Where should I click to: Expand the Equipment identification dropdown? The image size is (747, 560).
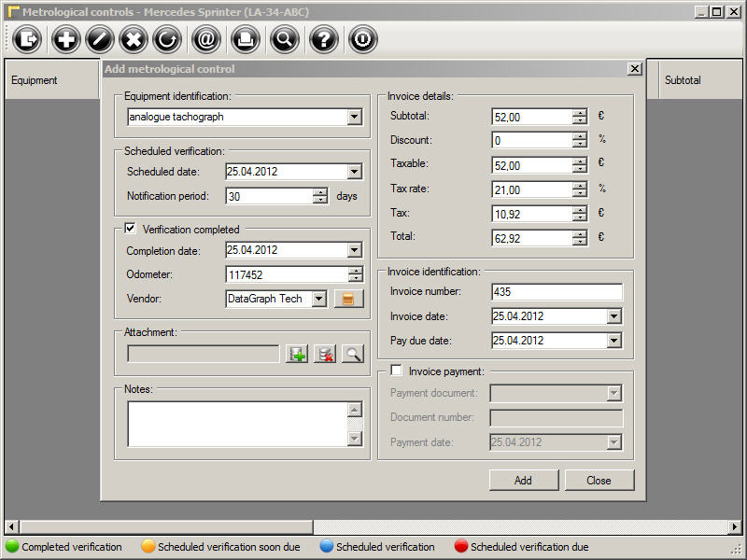[x=354, y=117]
